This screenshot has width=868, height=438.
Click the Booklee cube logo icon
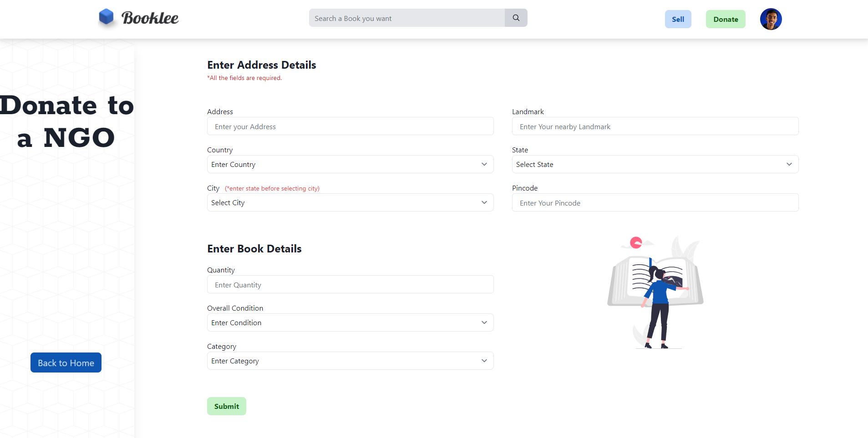pos(106,17)
